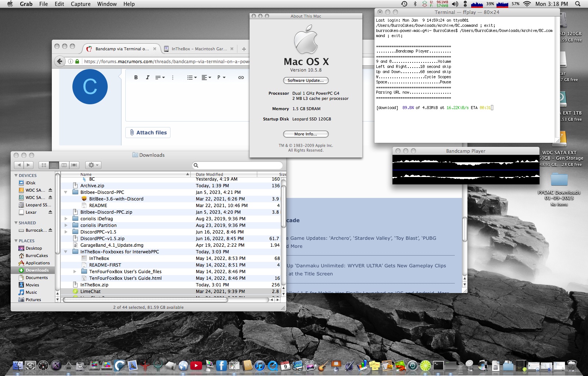Go back in the browser window
This screenshot has width=588, height=376.
60,61
